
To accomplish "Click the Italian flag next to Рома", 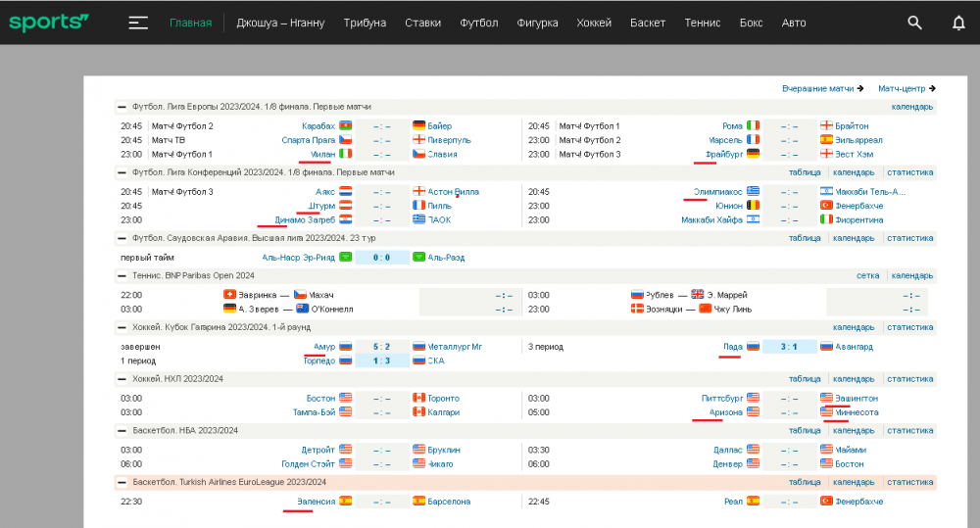I will click(x=753, y=125).
